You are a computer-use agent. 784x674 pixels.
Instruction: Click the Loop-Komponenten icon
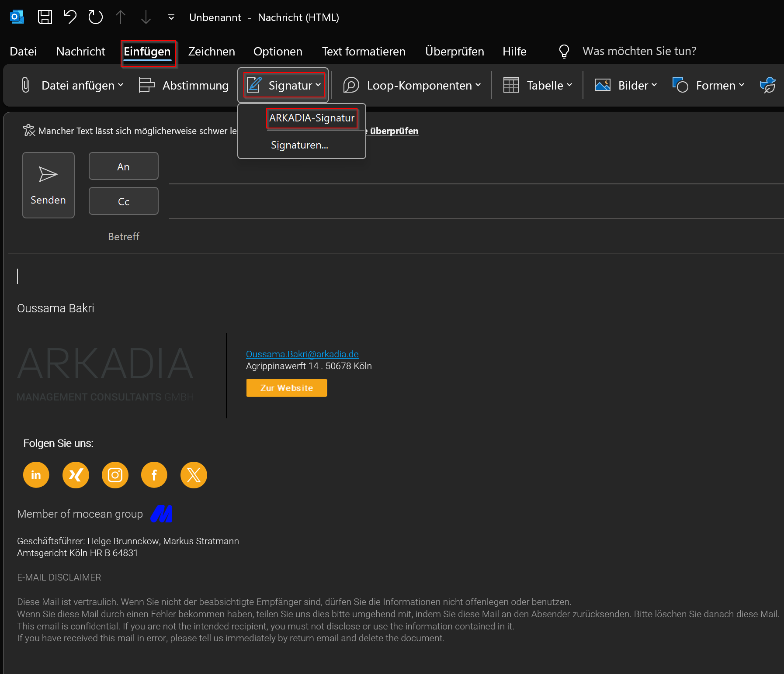point(351,85)
